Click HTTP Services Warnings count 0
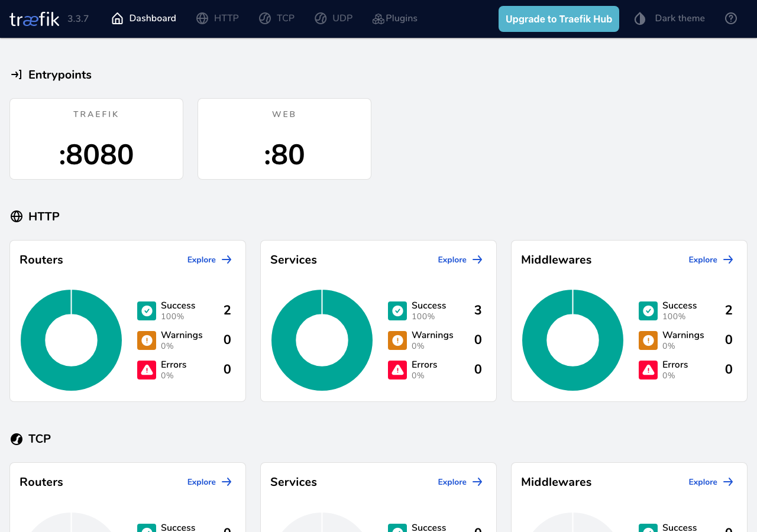The height and width of the screenshot is (532, 757). [x=478, y=340]
